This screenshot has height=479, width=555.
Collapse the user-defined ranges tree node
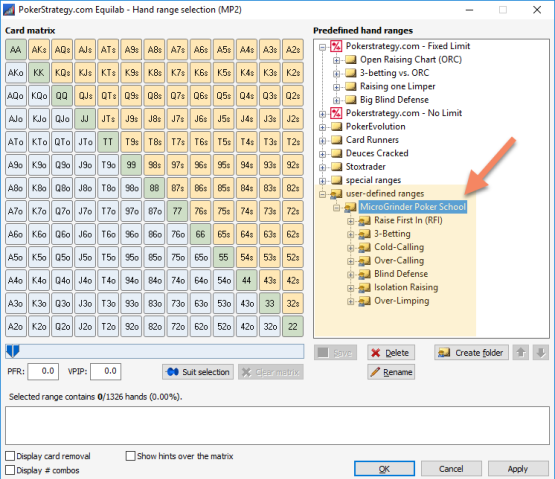point(322,194)
